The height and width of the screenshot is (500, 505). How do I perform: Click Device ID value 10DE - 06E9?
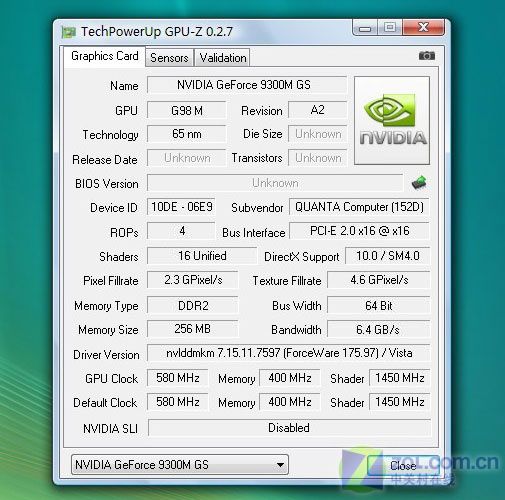[181, 207]
